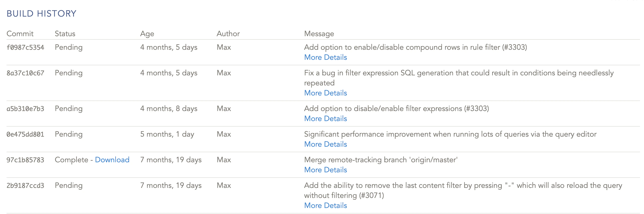This screenshot has width=644, height=214.
Task: Open More Details for commit 2b9187ccd3
Action: [325, 205]
